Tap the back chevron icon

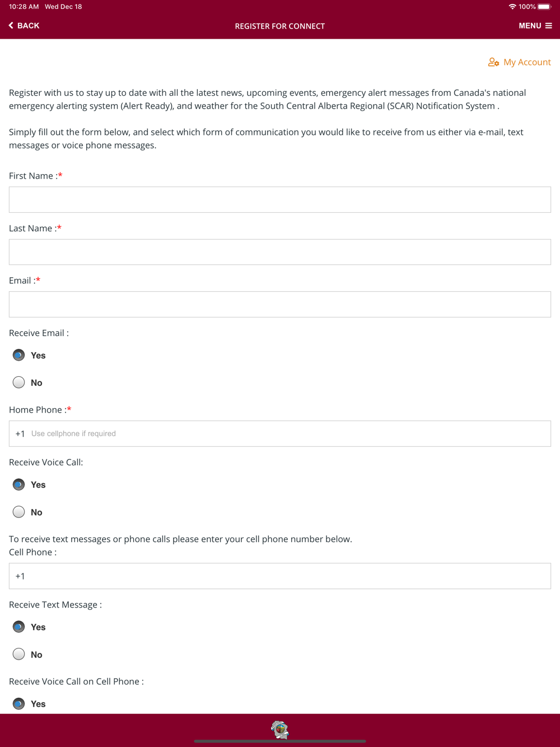click(x=11, y=26)
